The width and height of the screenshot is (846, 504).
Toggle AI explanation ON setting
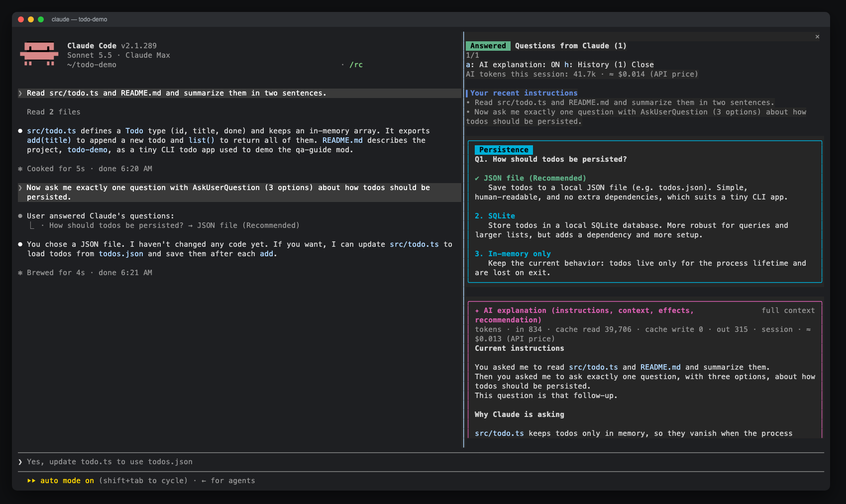[513, 65]
